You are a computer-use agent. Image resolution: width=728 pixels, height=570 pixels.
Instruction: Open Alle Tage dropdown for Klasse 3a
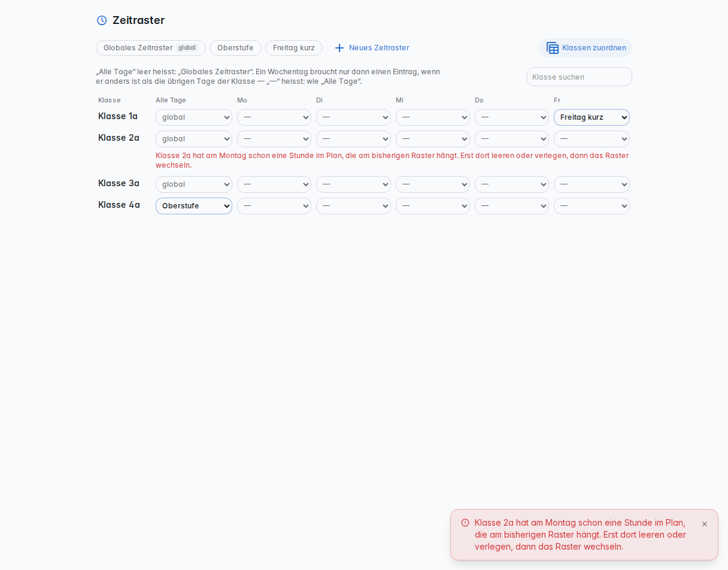click(194, 184)
